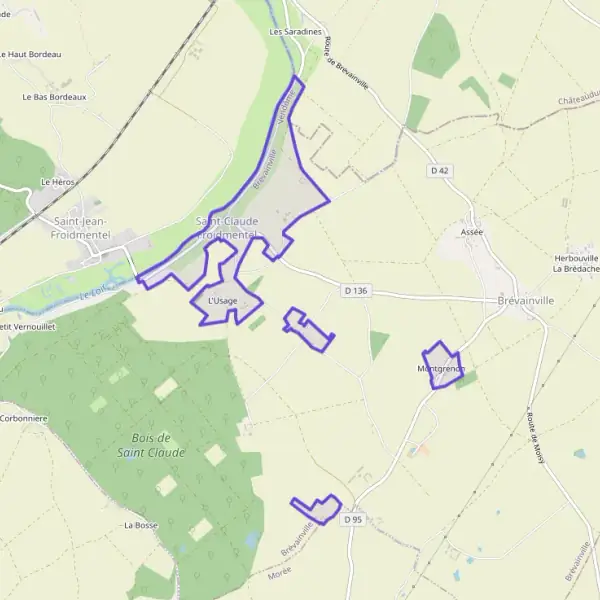
Task: Click the Bois de Saint Claude forest label
Action: 151,445
